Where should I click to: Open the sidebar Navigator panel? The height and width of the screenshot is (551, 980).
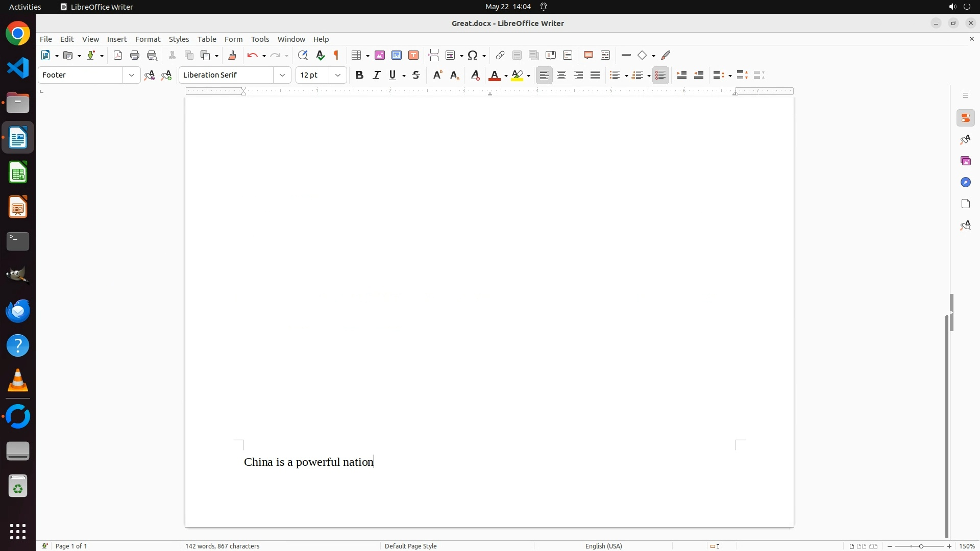point(966,182)
